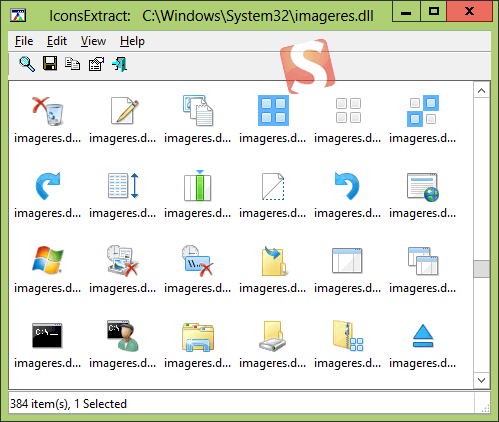Select the recycle bin with red X icon
The width and height of the screenshot is (499, 422).
[x=48, y=111]
